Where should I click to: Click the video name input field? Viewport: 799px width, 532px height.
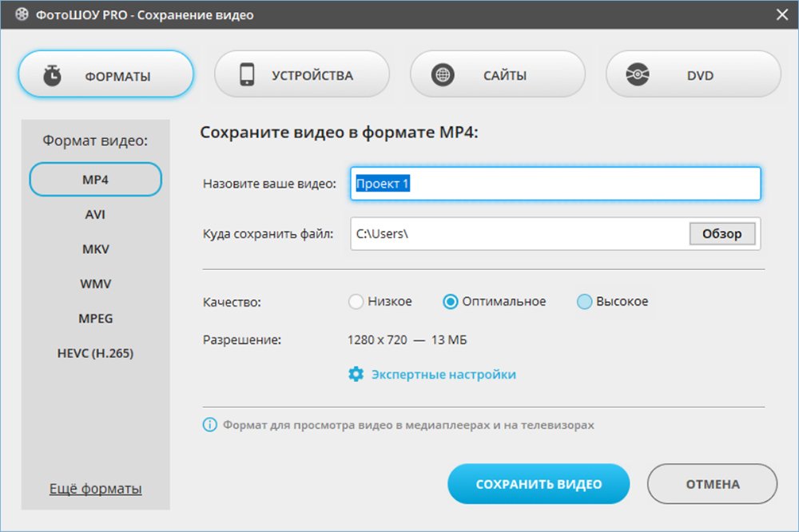tap(555, 184)
